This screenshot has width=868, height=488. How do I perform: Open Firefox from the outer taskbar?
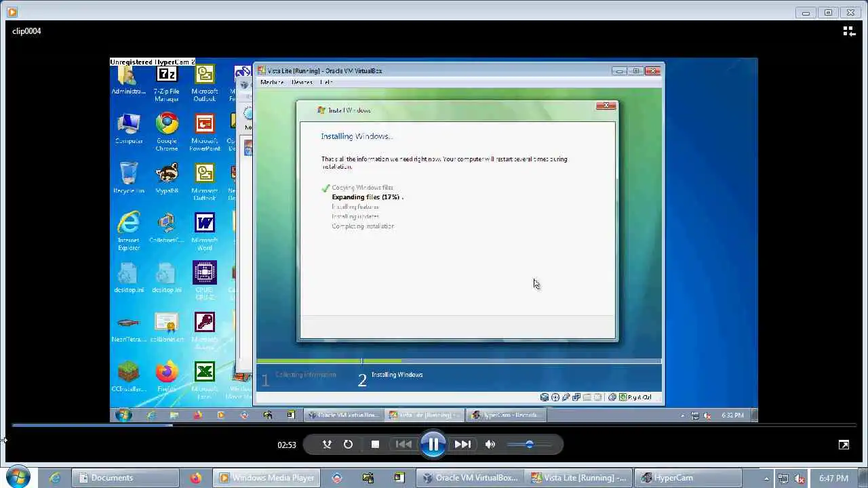tap(196, 478)
